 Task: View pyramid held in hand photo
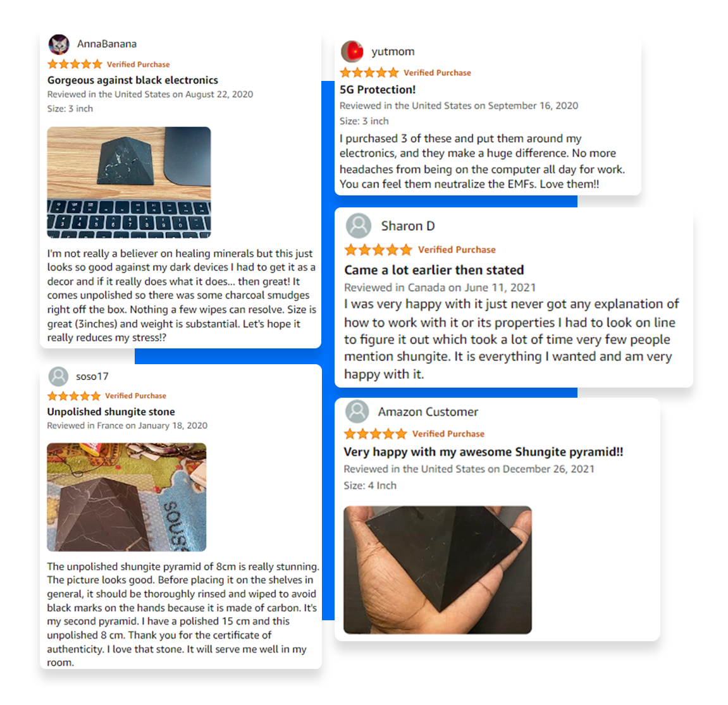click(438, 570)
